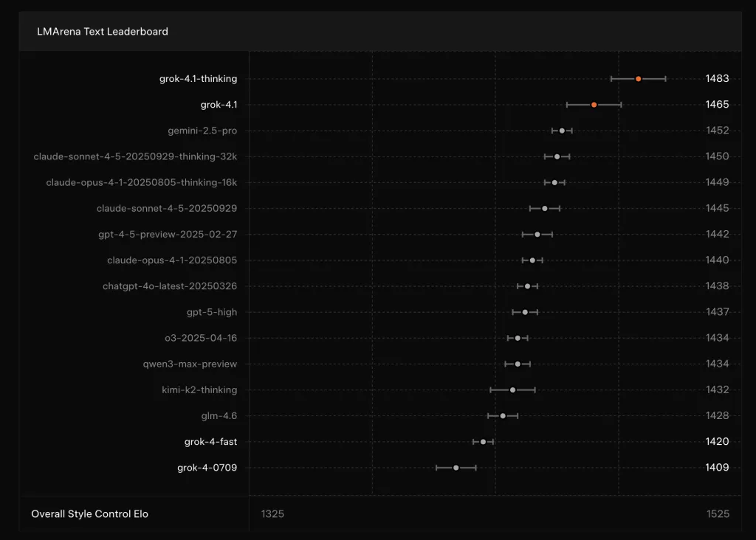Click the LMArena Text Leaderboard title
The height and width of the screenshot is (540, 756).
pyautogui.click(x=102, y=31)
